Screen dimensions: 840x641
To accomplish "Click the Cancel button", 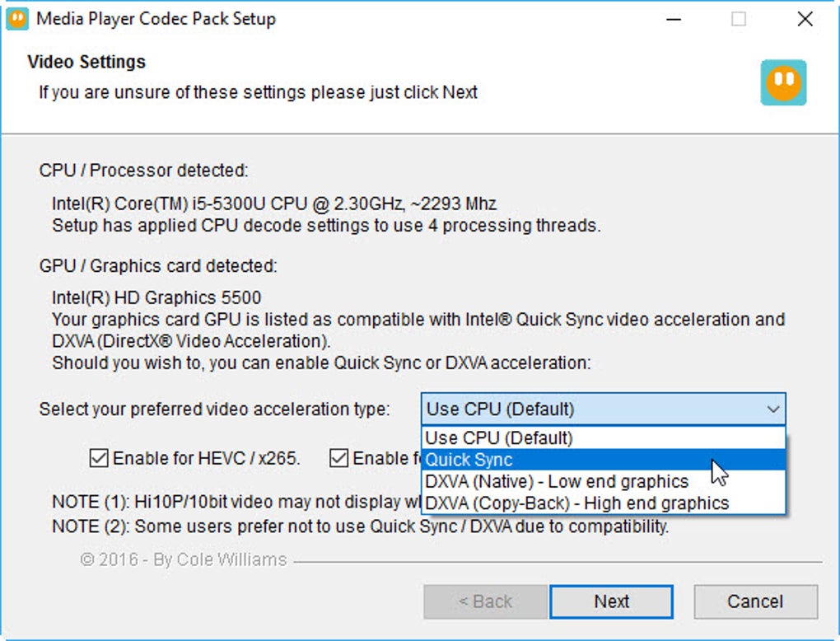I will tap(755, 601).
